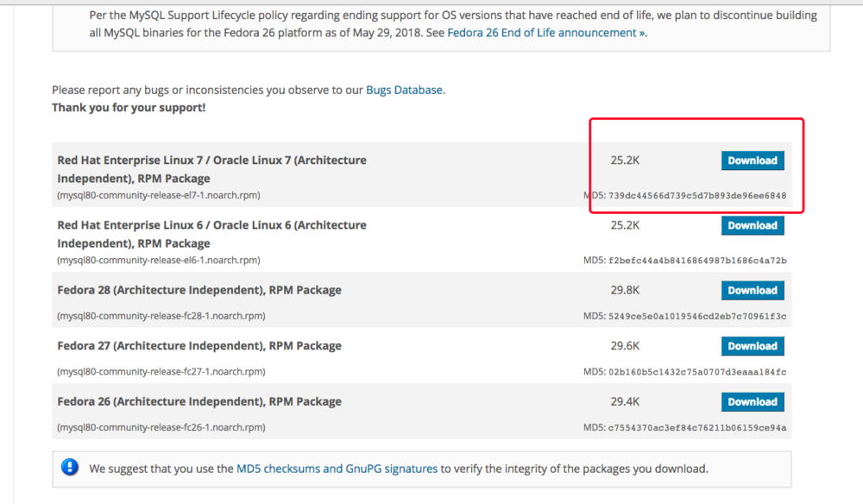Click the Red Hat Enterprise Linux 7 package title
863x504 pixels.
[x=212, y=169]
